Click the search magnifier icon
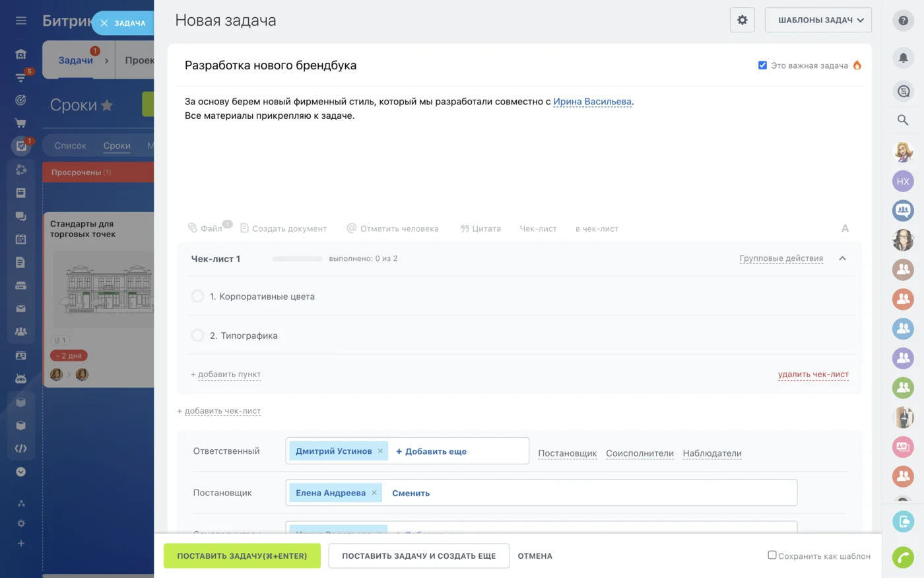Viewport: 924px width, 578px height. point(903,120)
